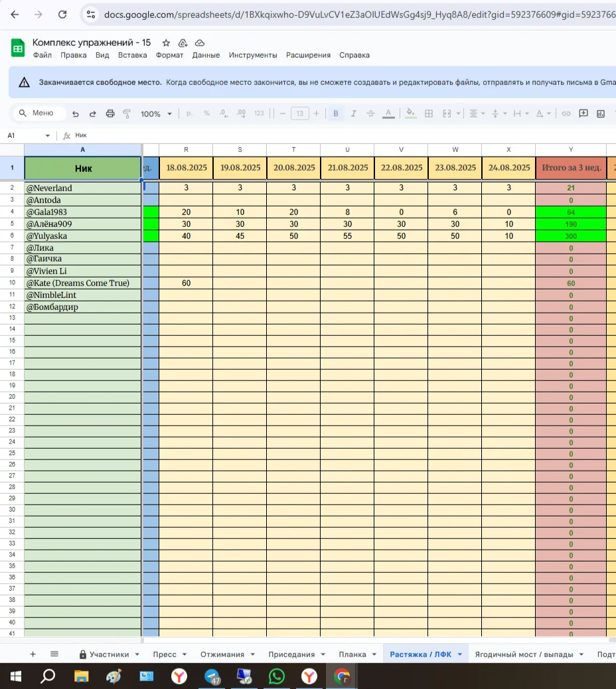Open the 100% zoom dropdown
616x689 pixels.
click(156, 114)
